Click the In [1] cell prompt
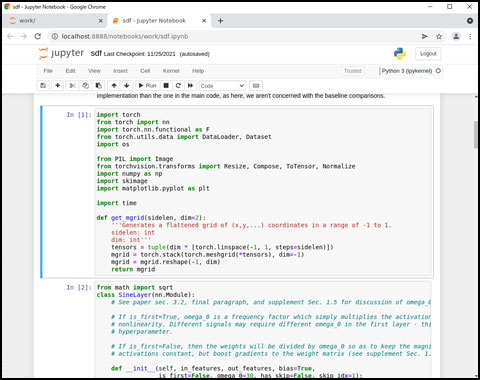480x380 pixels. pos(79,115)
